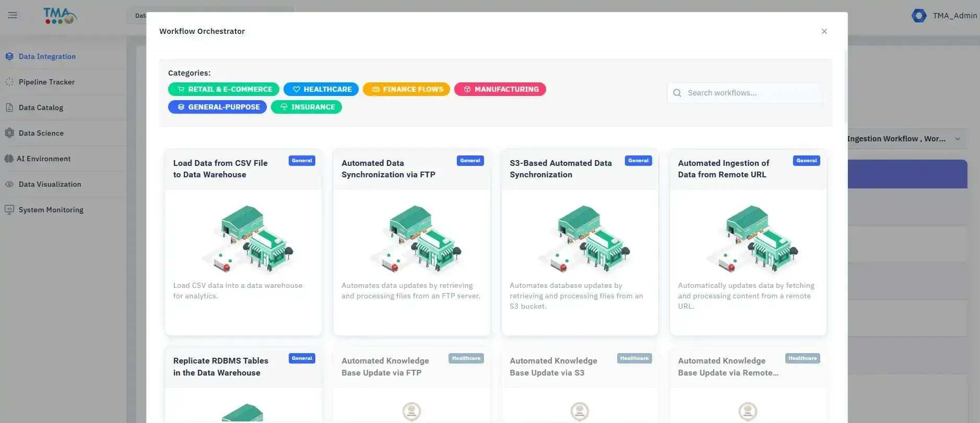Toggle the Healthcare category filter
Screen dimensions: 980x423
(321, 89)
